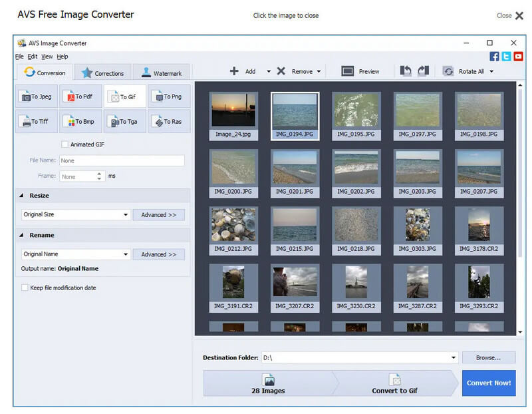The image size is (532, 414).
Task: Expand the Destination Folder dropdown
Action: pos(454,357)
